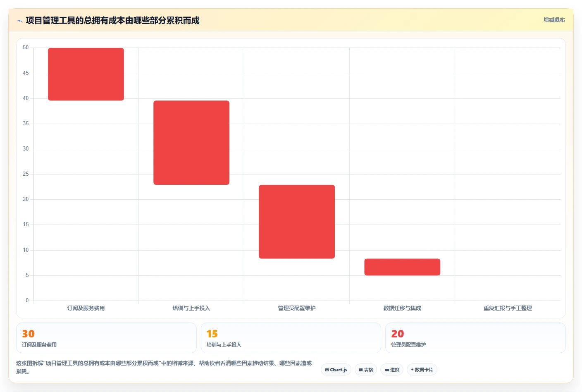Click the 进度 tag
This screenshot has height=392, width=582.
tap(392, 370)
